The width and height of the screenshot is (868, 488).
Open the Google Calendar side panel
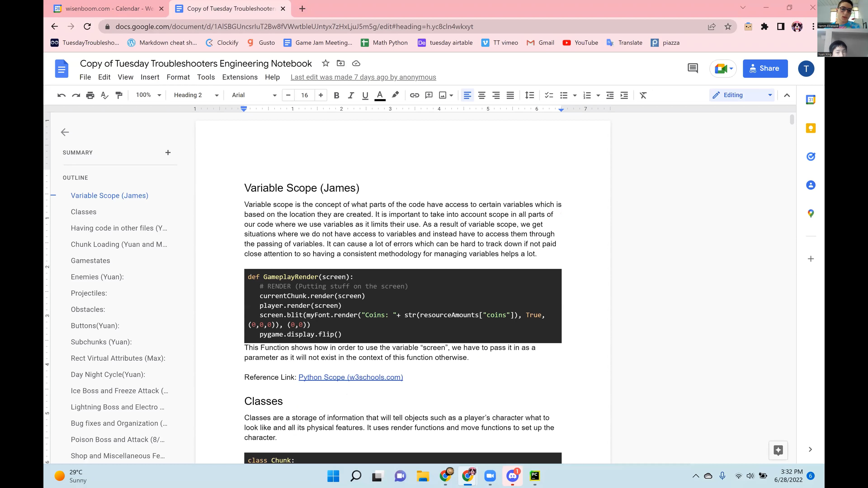pos(811,99)
